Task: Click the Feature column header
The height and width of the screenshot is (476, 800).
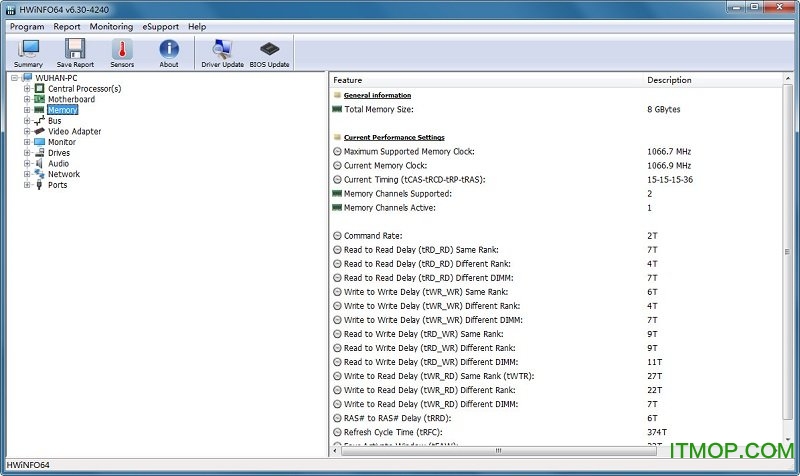Action: tap(486, 80)
